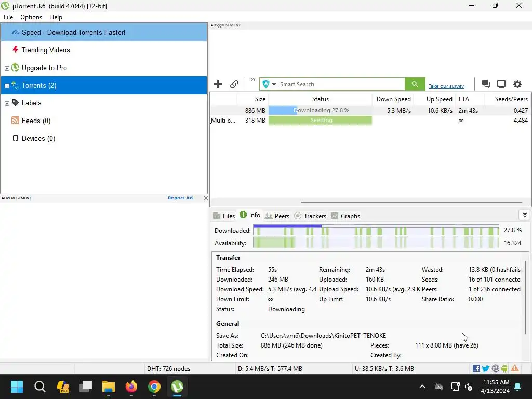Open the Windows Start menu

pyautogui.click(x=17, y=387)
